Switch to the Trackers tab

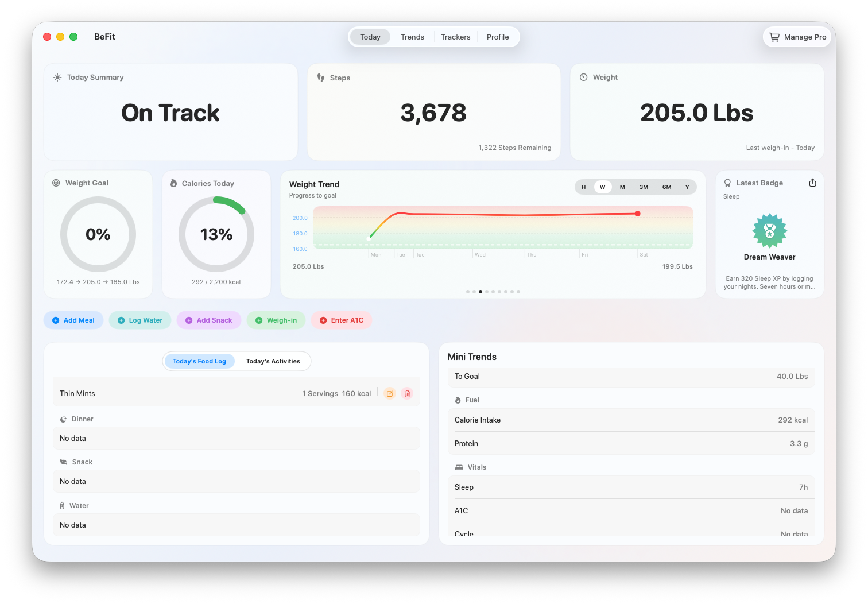[455, 37]
